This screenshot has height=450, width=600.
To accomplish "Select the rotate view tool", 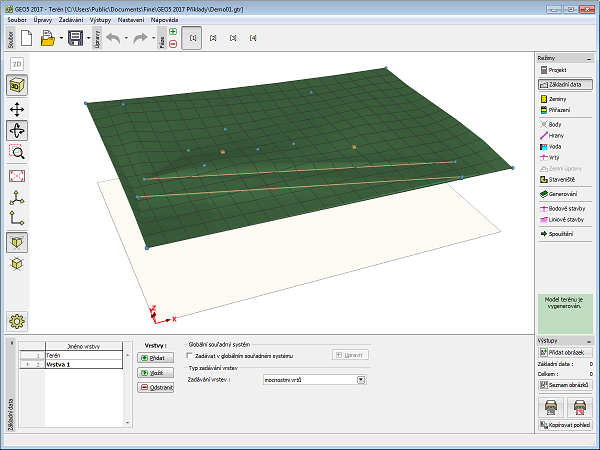I will (x=18, y=130).
